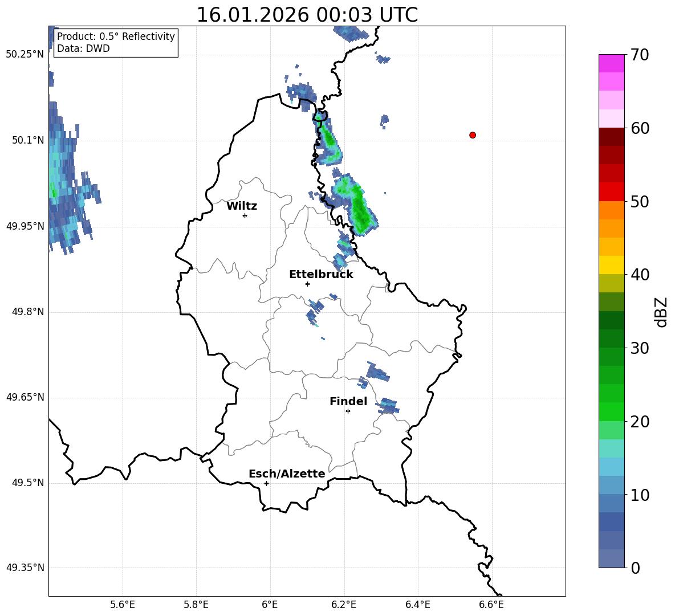The height and width of the screenshot is (616, 675).
Task: Click the 20 colorbar tick label
Action: [639, 422]
